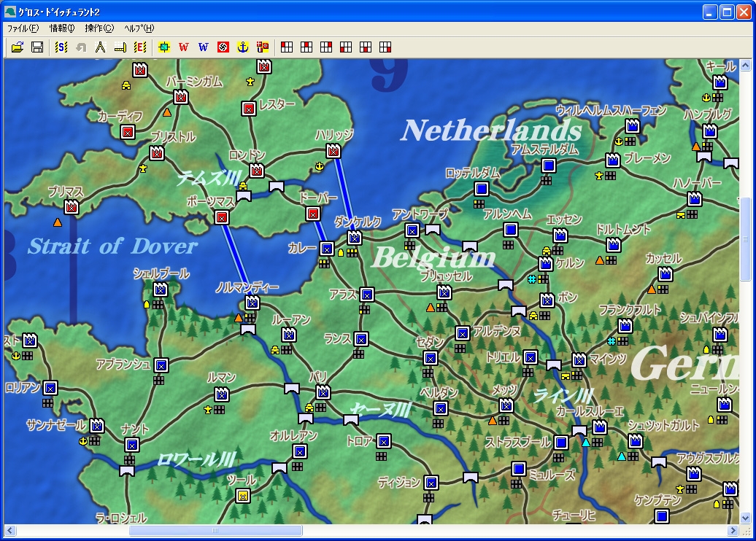Select grid icon with top-left red cell

coord(287,47)
